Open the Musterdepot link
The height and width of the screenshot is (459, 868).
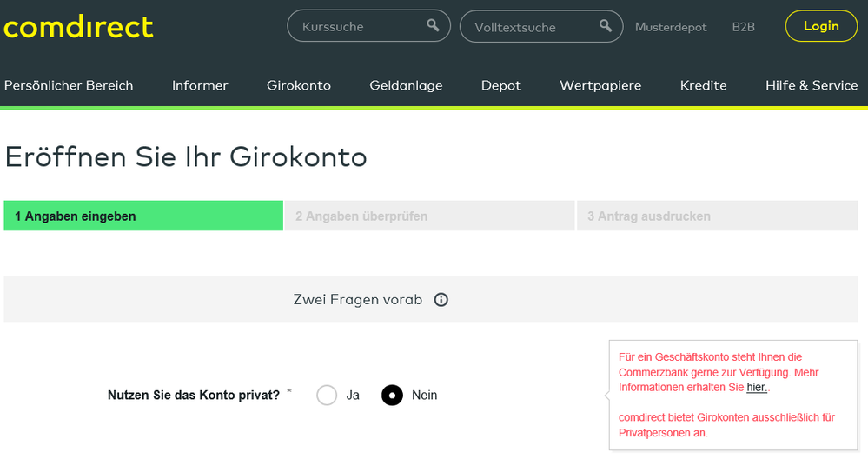tap(671, 27)
